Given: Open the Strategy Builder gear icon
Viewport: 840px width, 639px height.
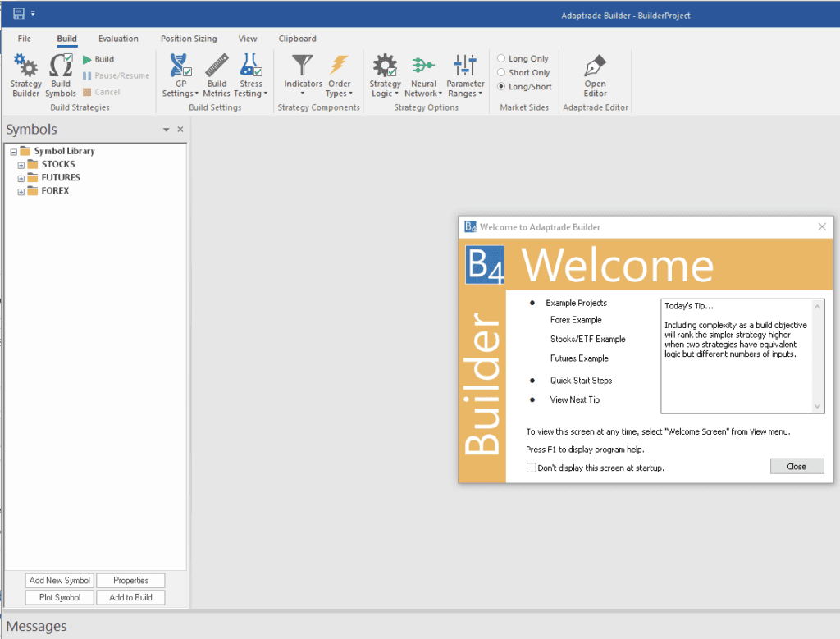Looking at the screenshot, I should 26,67.
